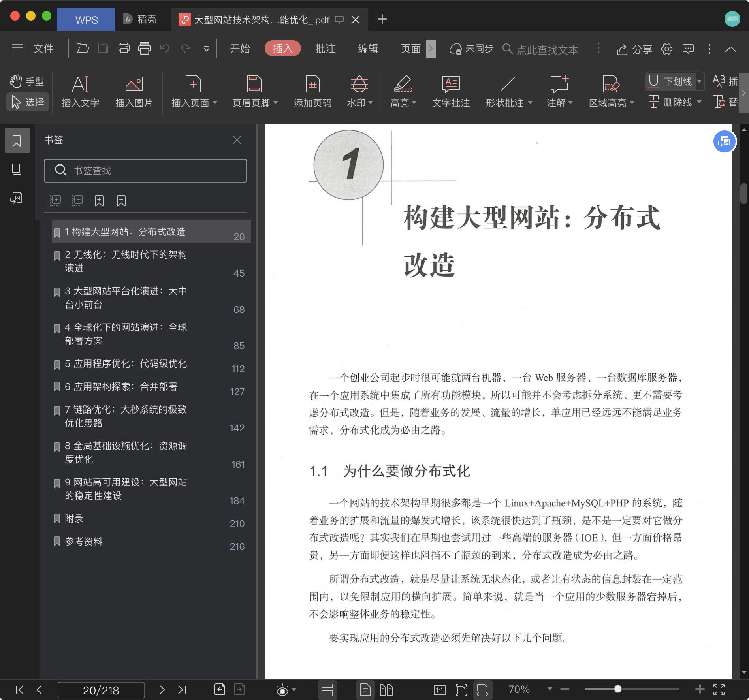Open the annotations list sidebar icon
749x700 pixels.
click(x=17, y=198)
